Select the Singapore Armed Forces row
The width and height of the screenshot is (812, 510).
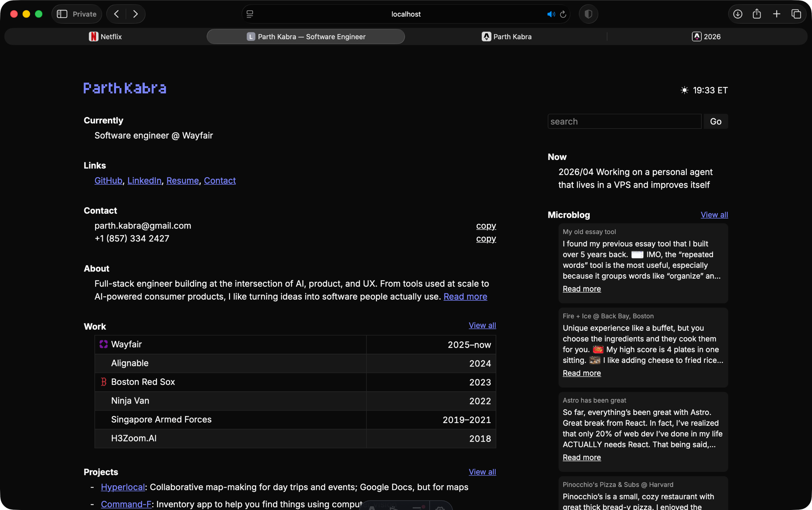[x=295, y=419]
